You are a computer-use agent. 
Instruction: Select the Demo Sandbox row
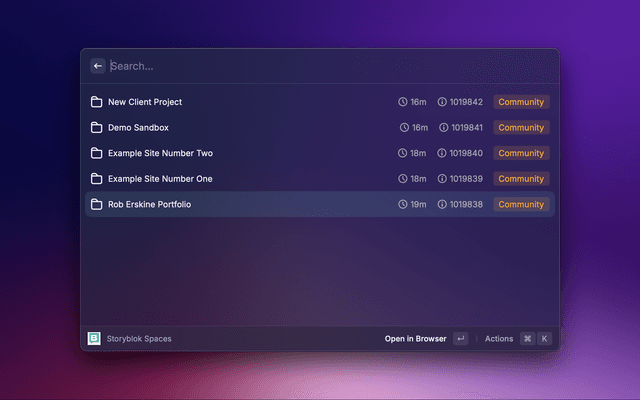click(138, 128)
